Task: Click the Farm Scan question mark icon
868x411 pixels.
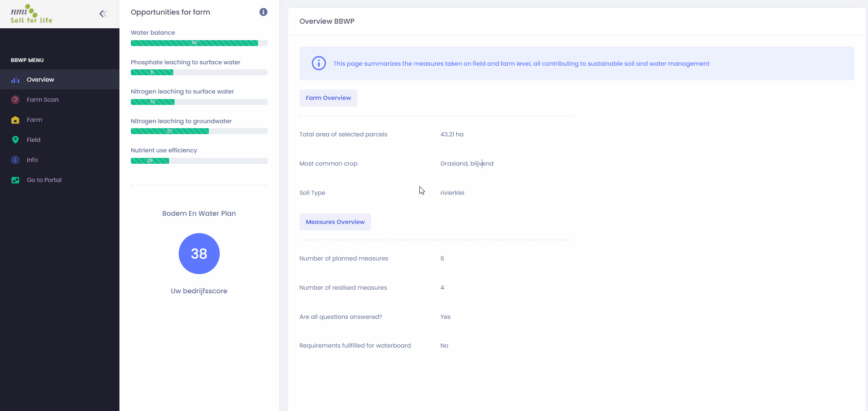Action: (15, 100)
